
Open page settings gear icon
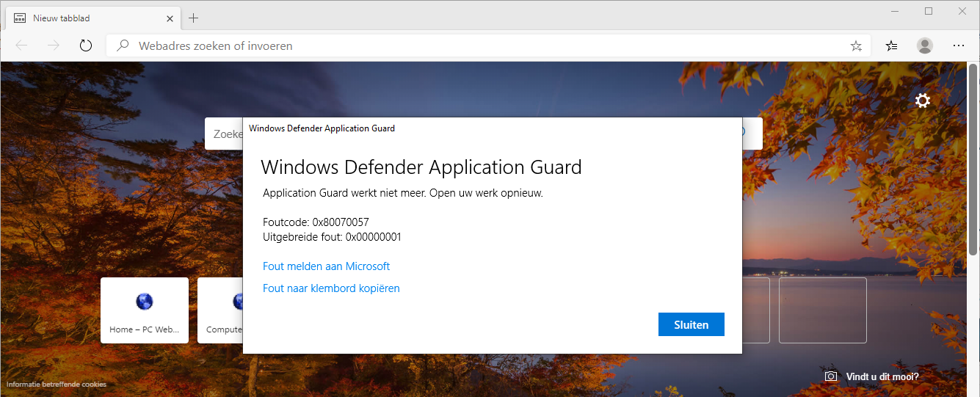point(923,101)
